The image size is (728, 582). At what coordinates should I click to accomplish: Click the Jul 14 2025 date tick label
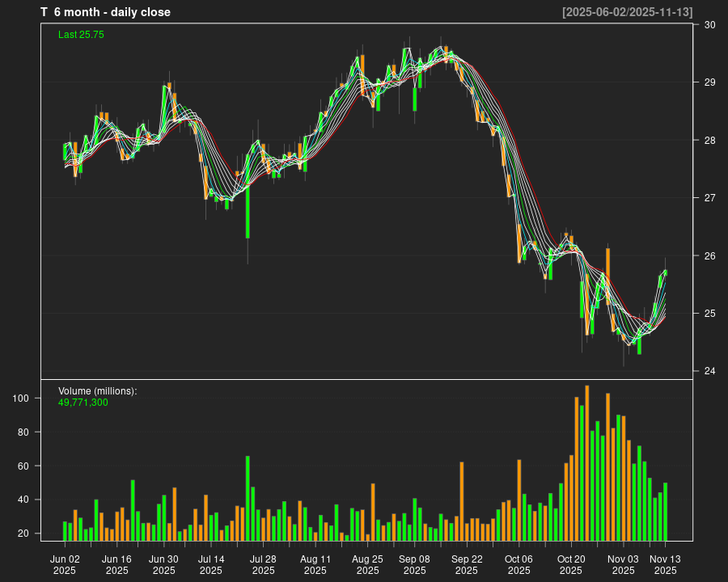[211, 564]
